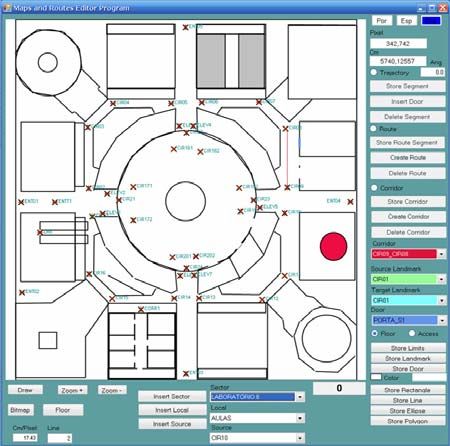Select the CIR171 landmark marker
This screenshot has height=446, width=450.
[133, 187]
